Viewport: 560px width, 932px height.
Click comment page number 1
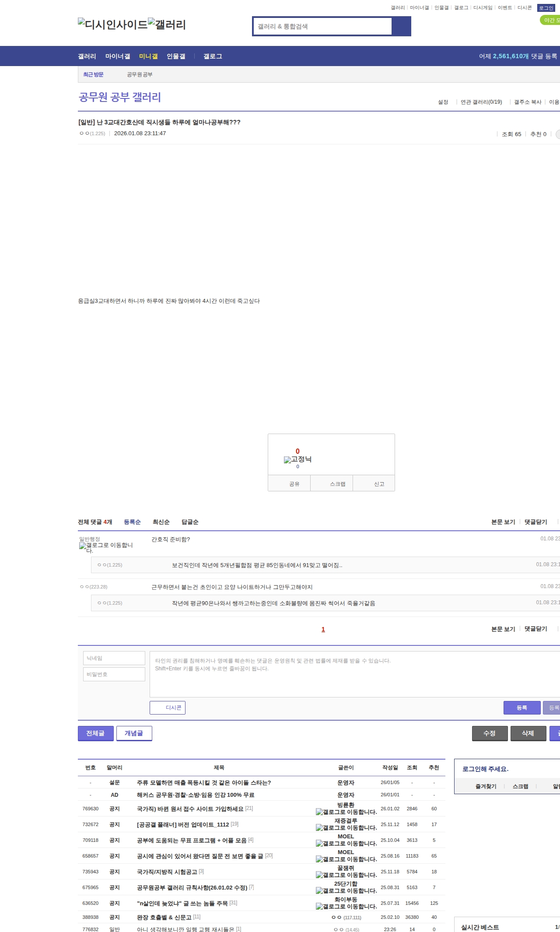coord(323,629)
